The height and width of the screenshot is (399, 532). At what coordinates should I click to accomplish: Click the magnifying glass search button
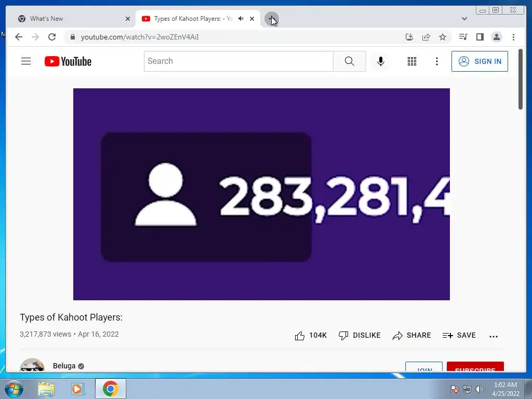(x=350, y=61)
